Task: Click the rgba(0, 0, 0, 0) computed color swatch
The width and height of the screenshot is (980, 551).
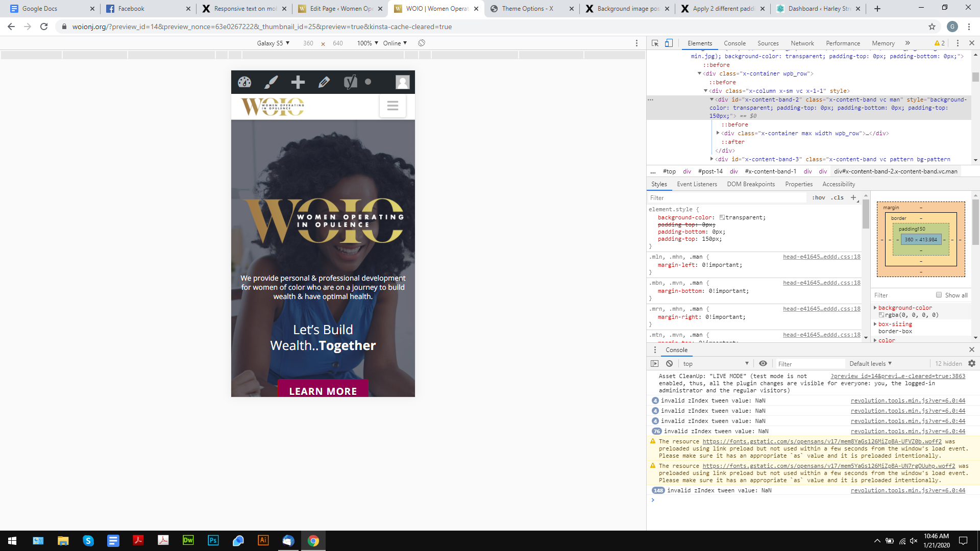Action: (881, 315)
